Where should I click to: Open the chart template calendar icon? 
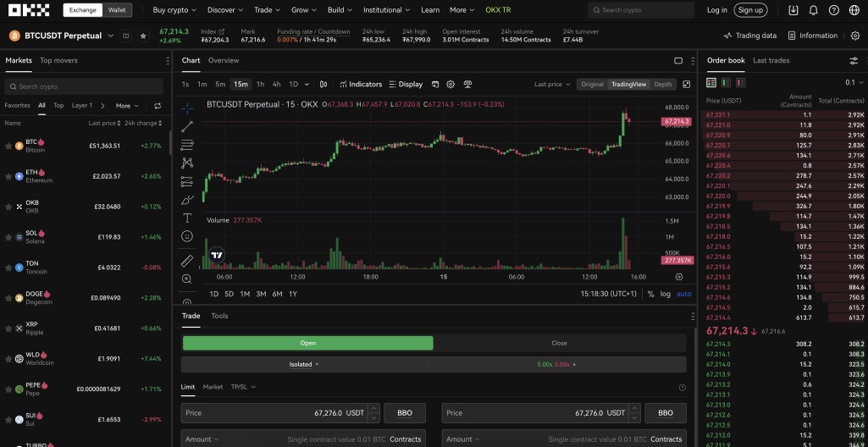pyautogui.click(x=435, y=84)
